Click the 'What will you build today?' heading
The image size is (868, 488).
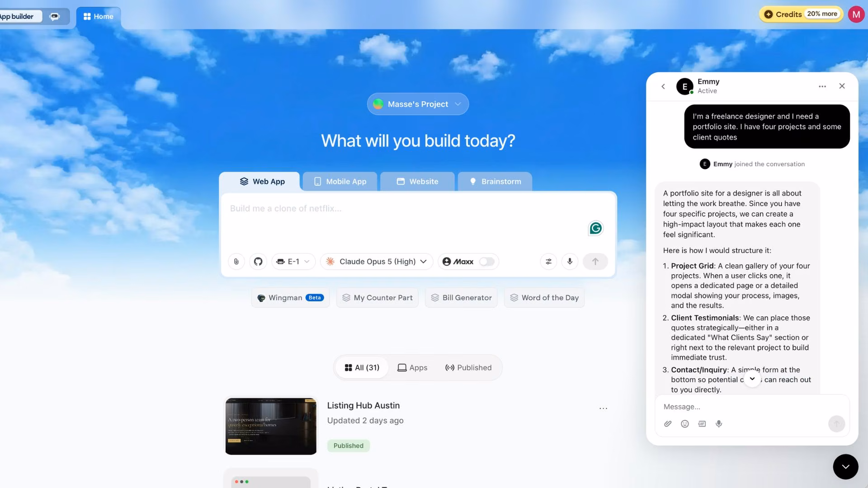coord(418,141)
